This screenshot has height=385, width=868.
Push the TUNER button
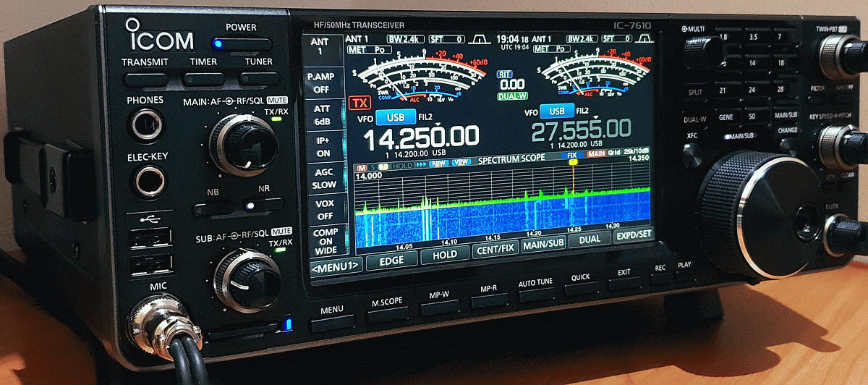[x=258, y=77]
